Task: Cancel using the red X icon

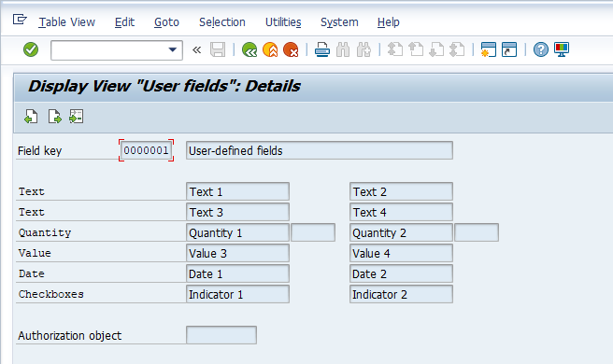Action: pos(291,49)
